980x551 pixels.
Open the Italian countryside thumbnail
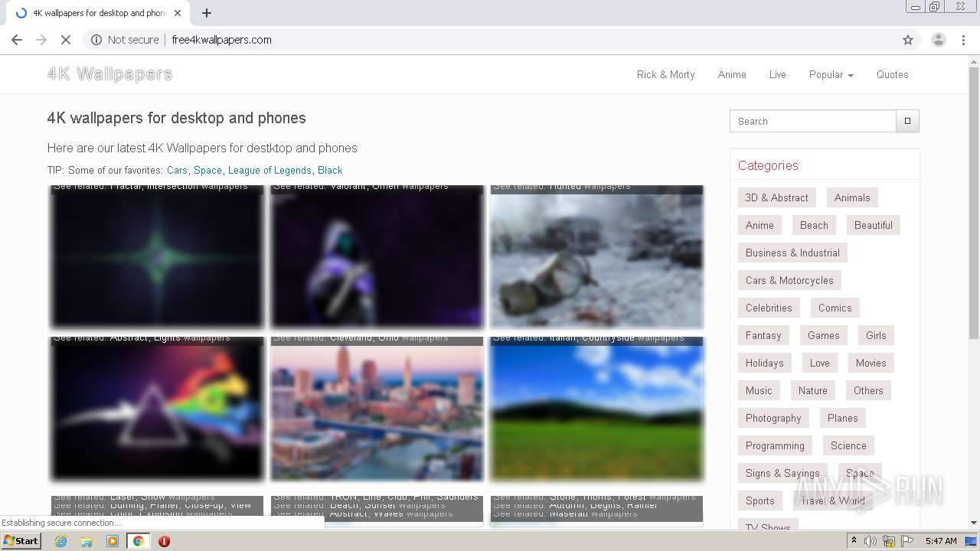click(596, 408)
